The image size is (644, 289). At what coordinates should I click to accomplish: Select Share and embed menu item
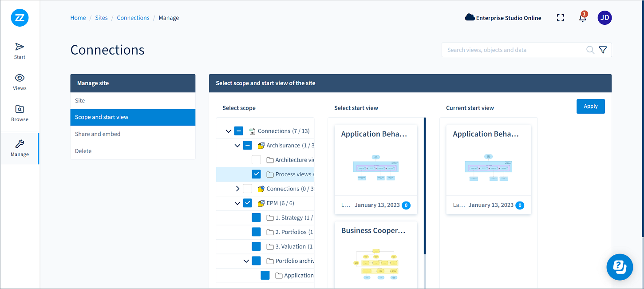coord(98,134)
